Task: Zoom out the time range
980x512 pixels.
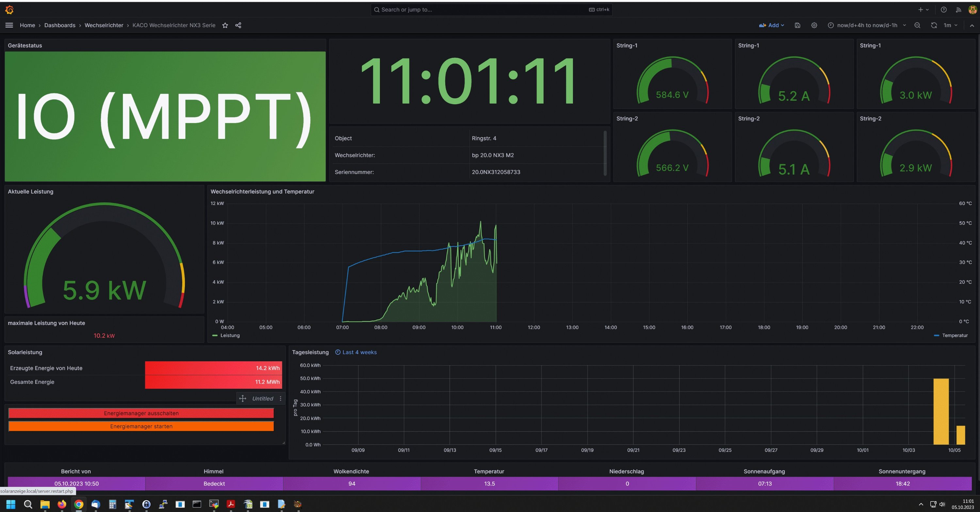Action: 917,25
